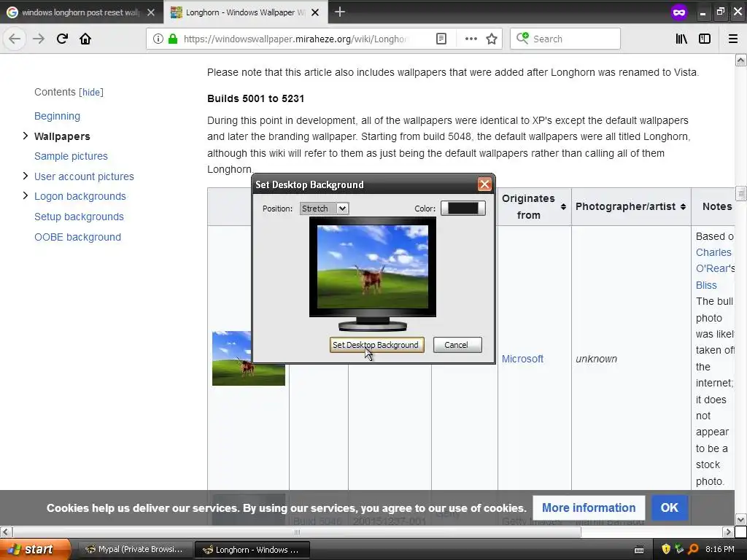Screen dimensions: 747x560
Task: Switch to the windows longhorn Google search tab
Action: (82, 12)
